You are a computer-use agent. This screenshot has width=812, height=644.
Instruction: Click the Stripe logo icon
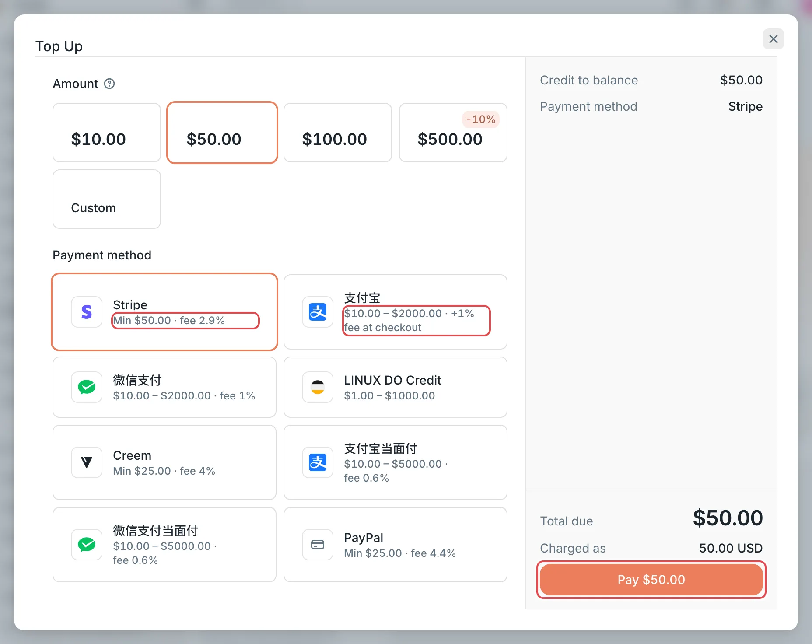[x=87, y=312]
